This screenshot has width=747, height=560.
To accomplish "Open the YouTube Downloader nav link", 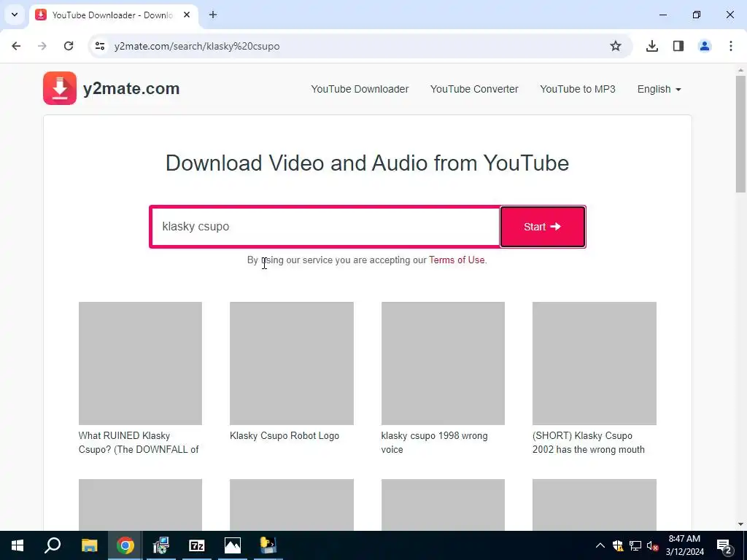I will (360, 89).
